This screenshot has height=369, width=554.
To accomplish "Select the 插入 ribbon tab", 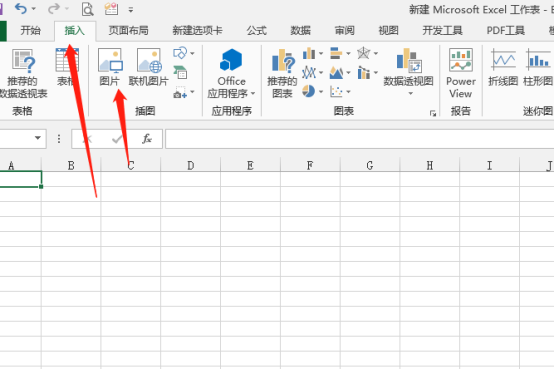I will tap(75, 31).
